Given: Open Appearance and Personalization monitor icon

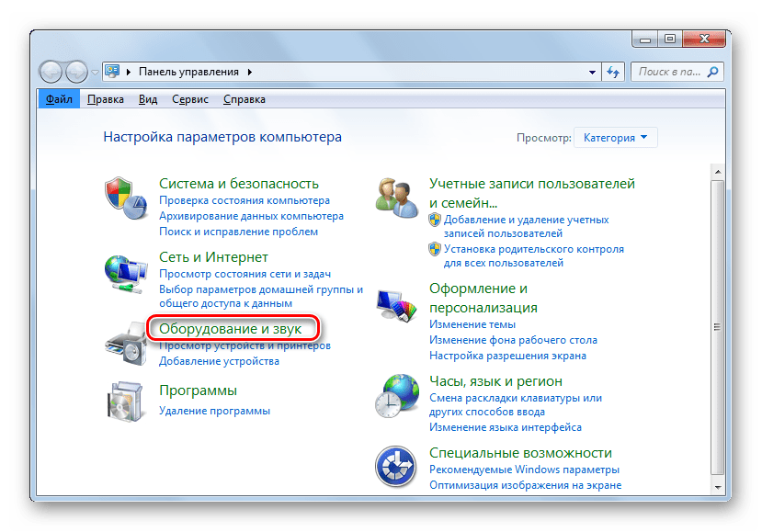Looking at the screenshot, I should point(396,304).
